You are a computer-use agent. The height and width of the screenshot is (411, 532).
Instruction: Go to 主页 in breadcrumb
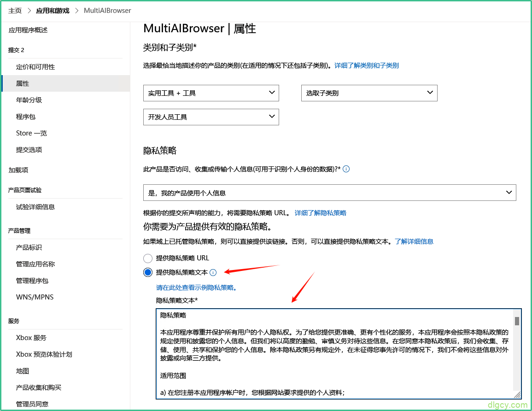[15, 10]
